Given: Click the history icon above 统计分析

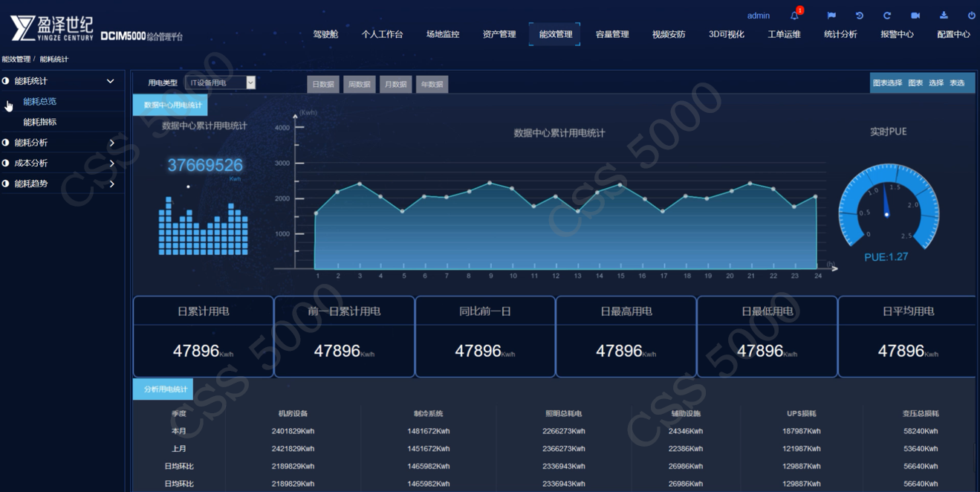Looking at the screenshot, I should coord(860,15).
